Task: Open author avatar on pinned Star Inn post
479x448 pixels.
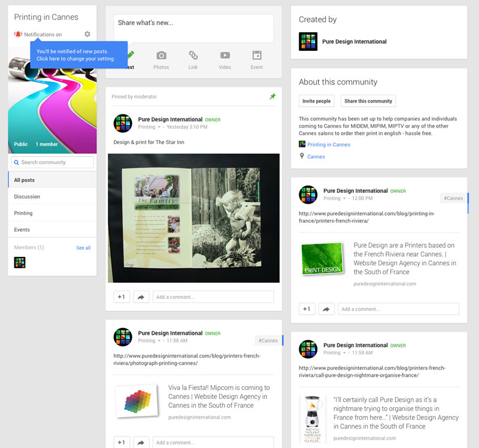Action: click(123, 123)
